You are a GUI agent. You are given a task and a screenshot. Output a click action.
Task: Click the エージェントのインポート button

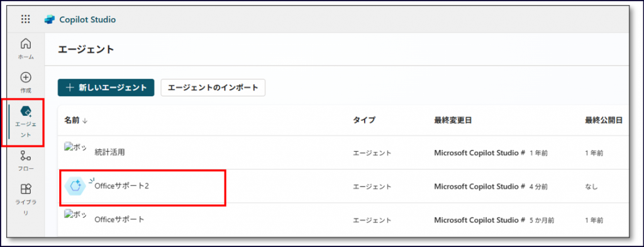213,88
